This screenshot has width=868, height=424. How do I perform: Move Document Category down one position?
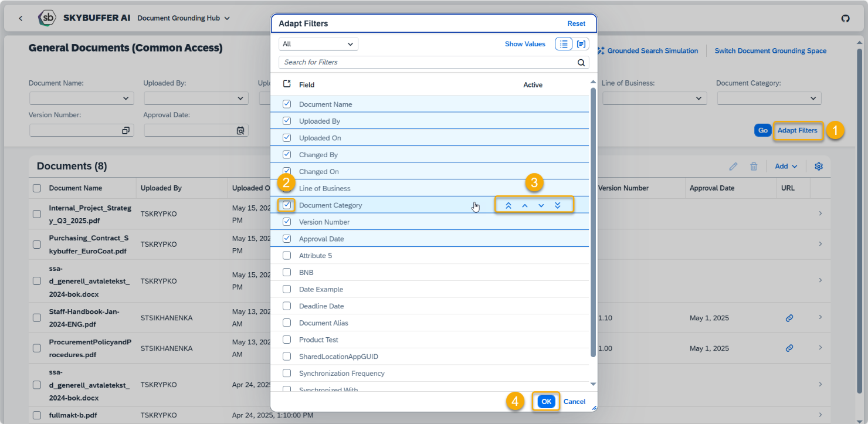point(541,205)
